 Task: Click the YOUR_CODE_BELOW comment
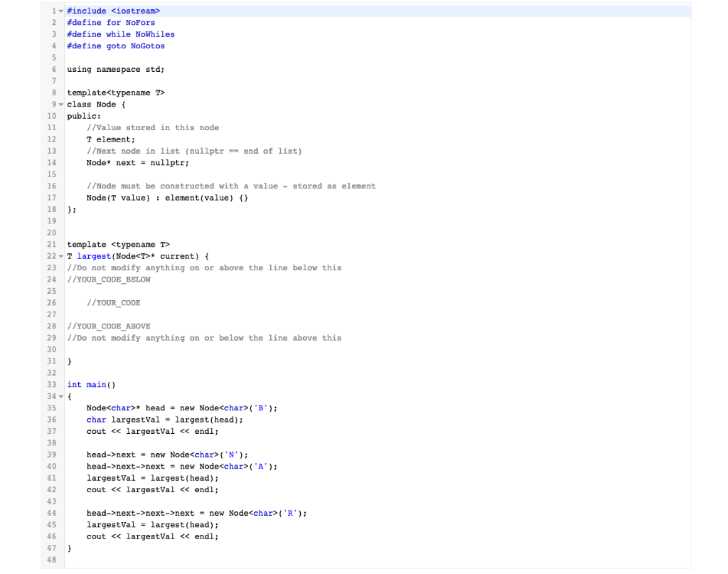[x=109, y=279]
